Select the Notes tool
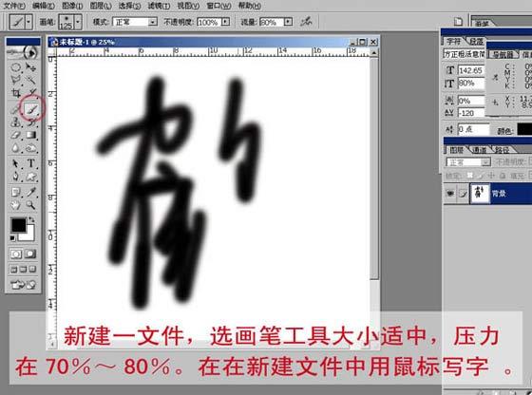The width and height of the screenshot is (532, 395). pyautogui.click(x=15, y=192)
